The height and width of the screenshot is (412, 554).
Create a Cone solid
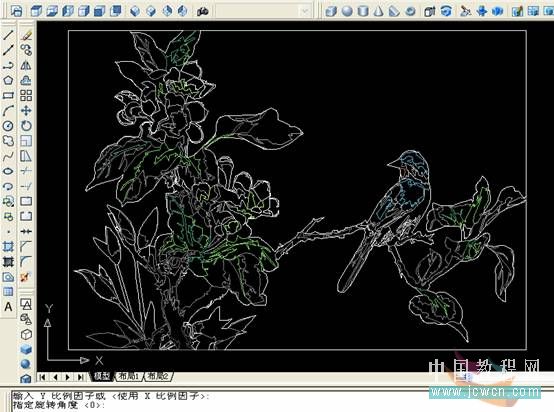click(378, 11)
